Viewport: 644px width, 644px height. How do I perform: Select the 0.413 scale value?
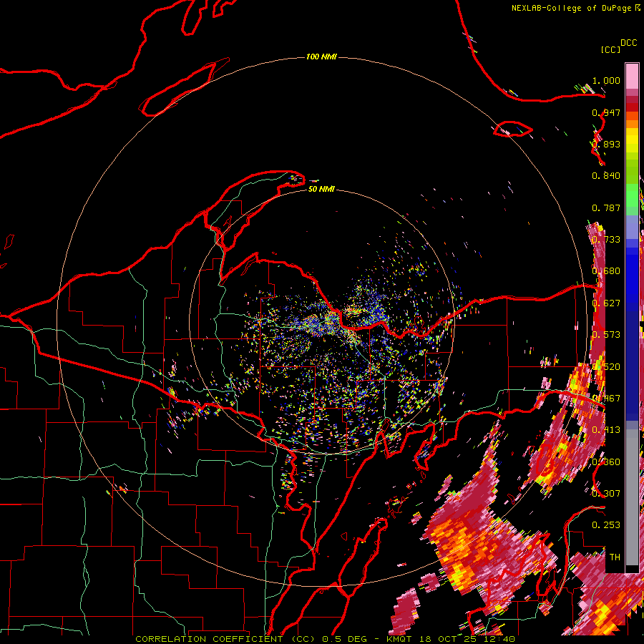tap(606, 430)
